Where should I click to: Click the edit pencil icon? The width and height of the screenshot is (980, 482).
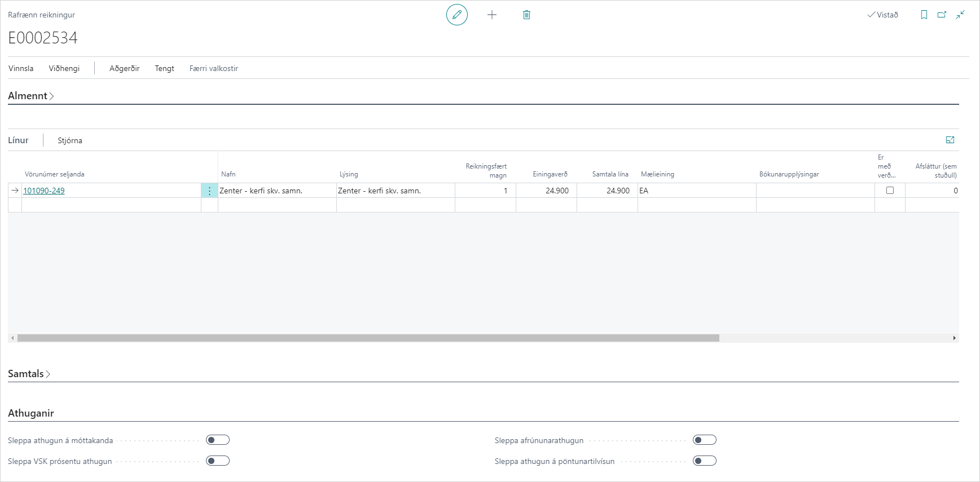point(457,15)
